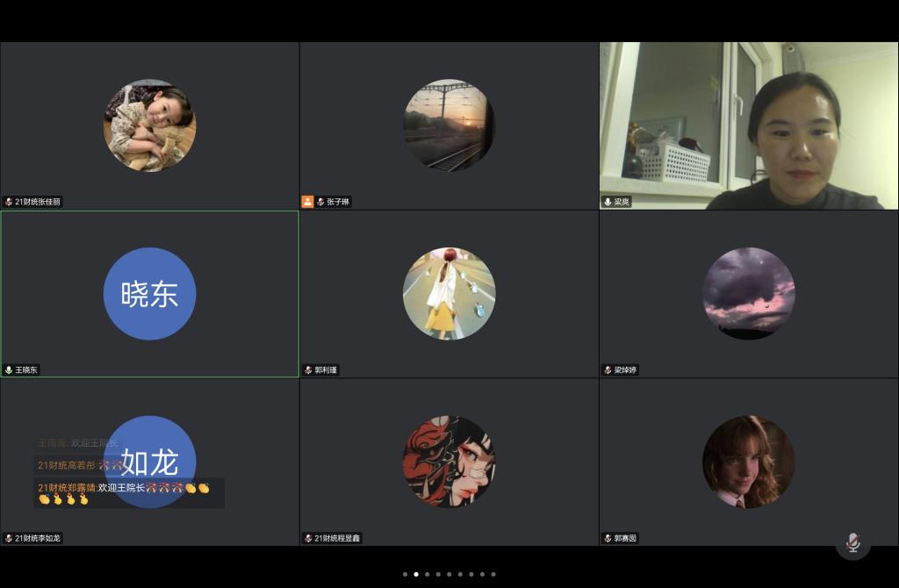
Task: Select the blue 晓东 avatar circle
Action: [x=149, y=293]
